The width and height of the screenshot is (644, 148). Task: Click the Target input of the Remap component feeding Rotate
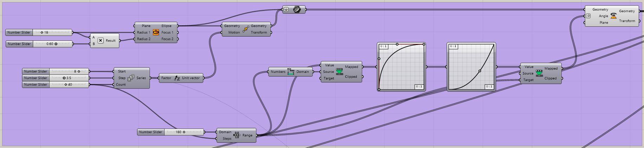(528, 80)
